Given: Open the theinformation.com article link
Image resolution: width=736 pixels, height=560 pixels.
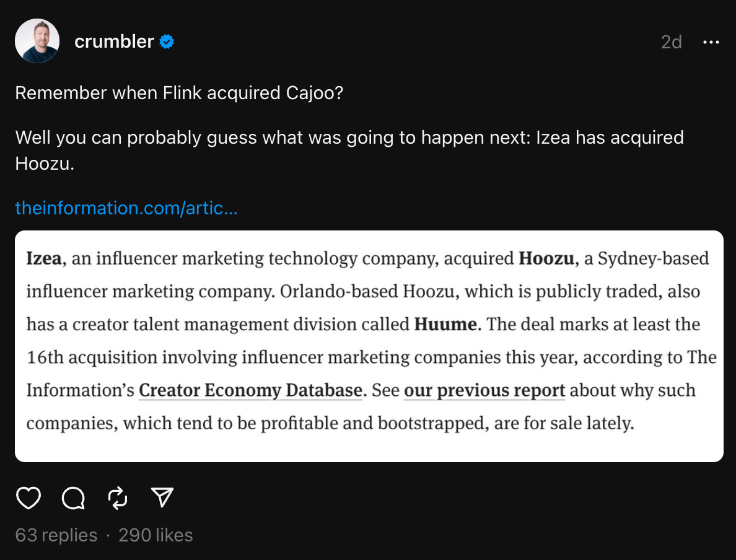Looking at the screenshot, I should [x=126, y=208].
